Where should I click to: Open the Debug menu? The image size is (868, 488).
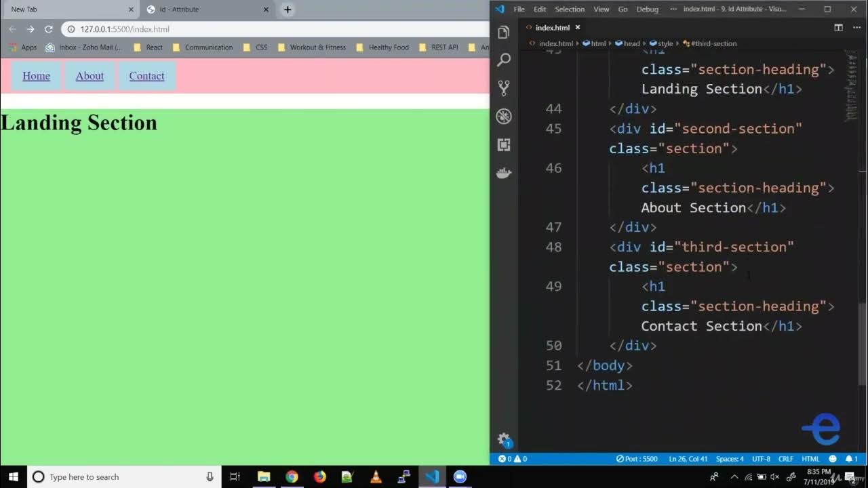tap(648, 9)
